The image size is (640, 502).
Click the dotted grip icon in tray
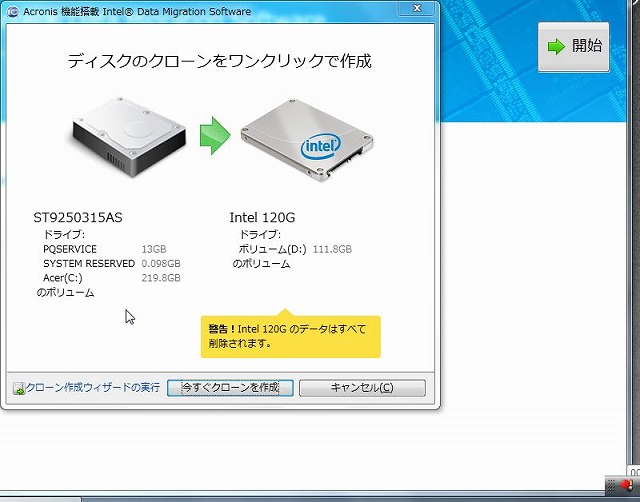coord(611,485)
